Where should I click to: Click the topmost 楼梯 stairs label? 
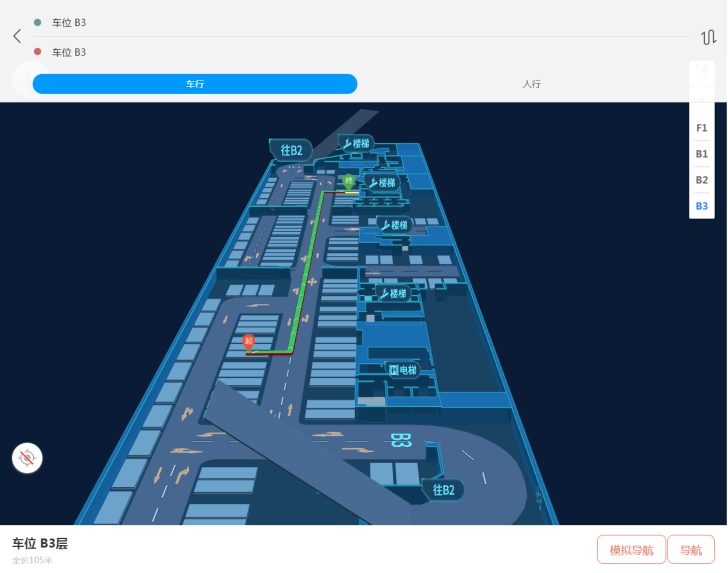pos(356,144)
